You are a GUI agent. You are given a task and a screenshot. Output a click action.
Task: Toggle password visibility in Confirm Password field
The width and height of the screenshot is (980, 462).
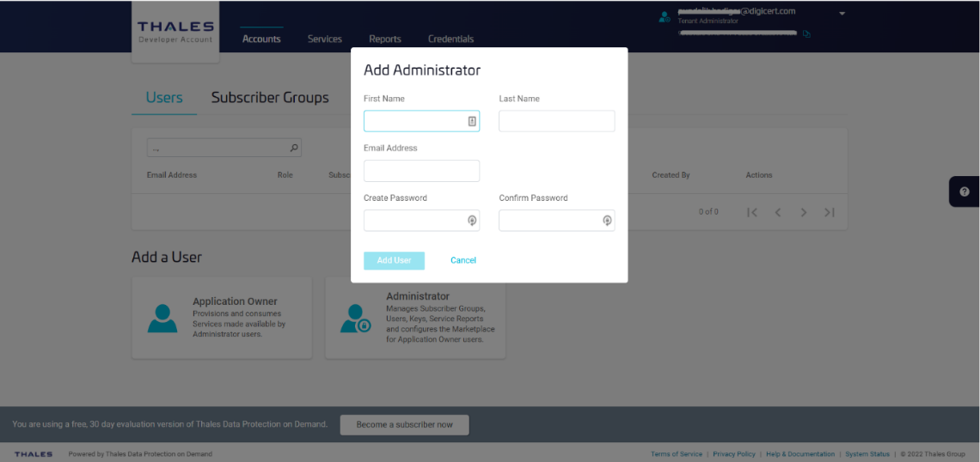point(607,221)
